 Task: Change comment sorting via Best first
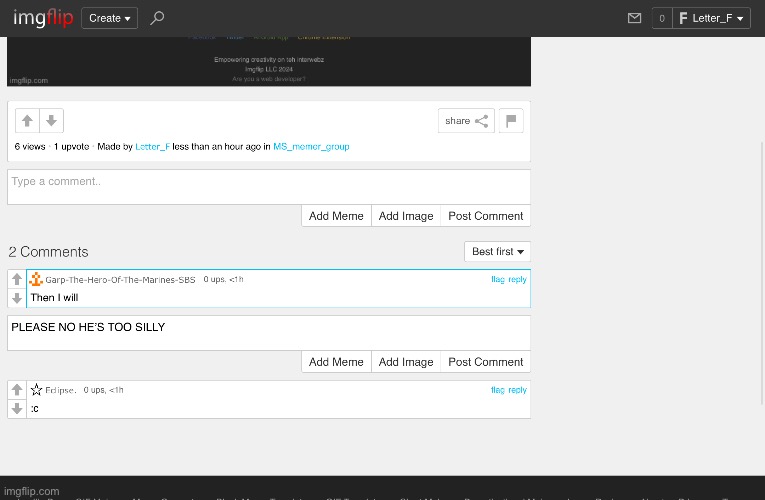[x=498, y=252]
